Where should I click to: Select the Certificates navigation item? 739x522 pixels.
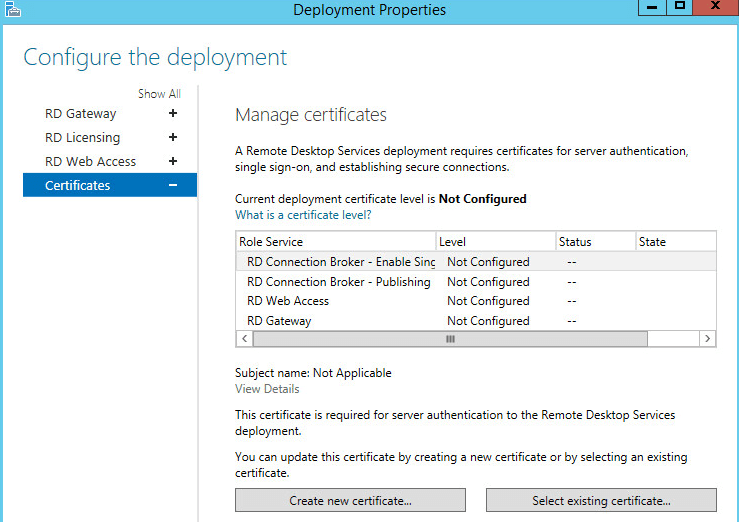pos(78,186)
